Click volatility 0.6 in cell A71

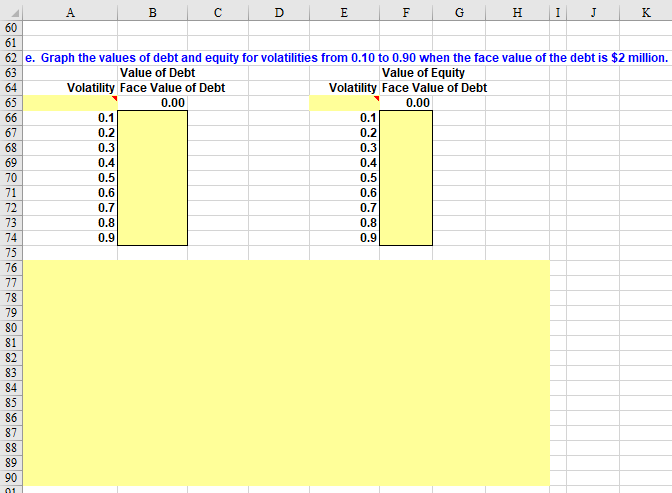70,193
